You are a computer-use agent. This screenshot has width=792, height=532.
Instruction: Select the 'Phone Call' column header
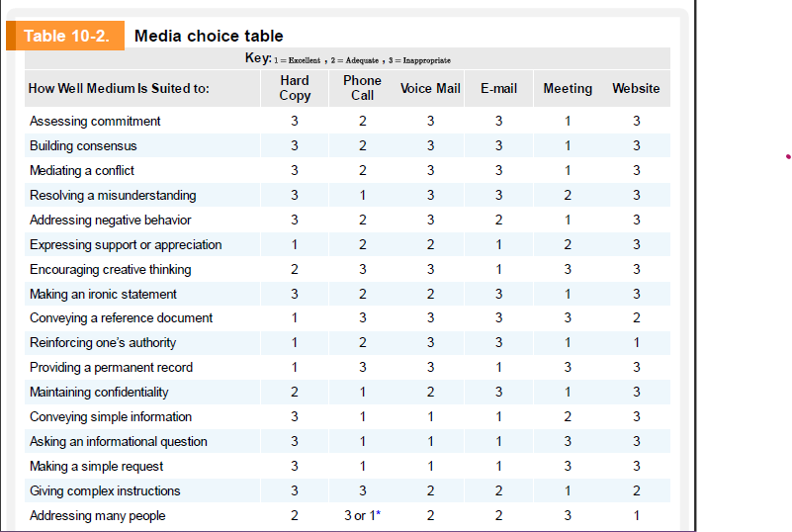pos(362,88)
